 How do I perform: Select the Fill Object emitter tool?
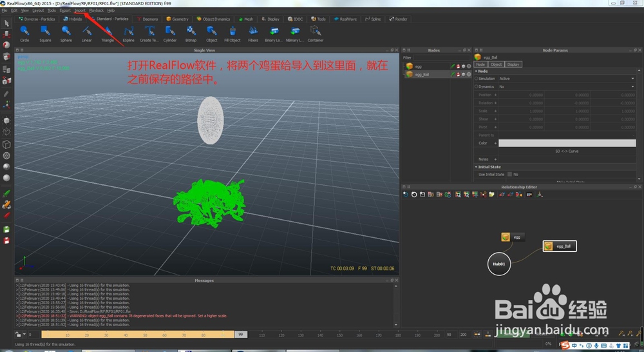[232, 34]
